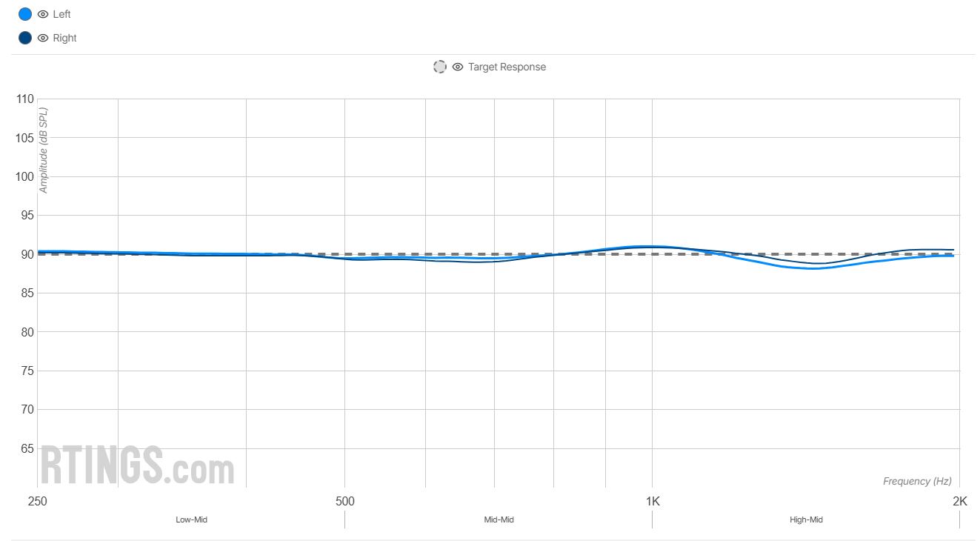Click the 1K frequency axis tick
The width and height of the screenshot is (980, 541).
click(652, 501)
